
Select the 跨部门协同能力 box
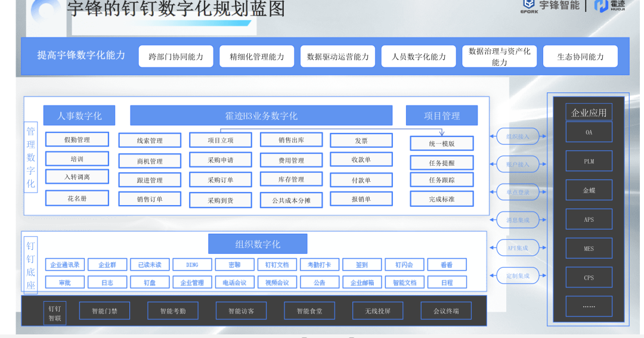click(176, 56)
